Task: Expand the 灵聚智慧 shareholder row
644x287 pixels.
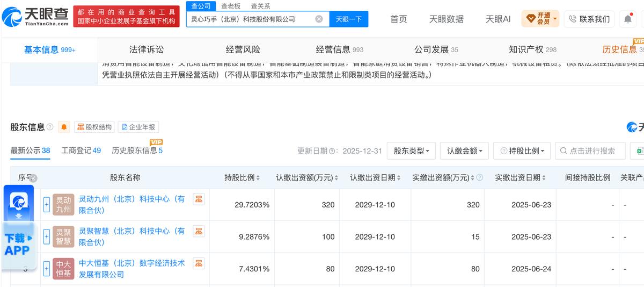Action: (x=47, y=237)
